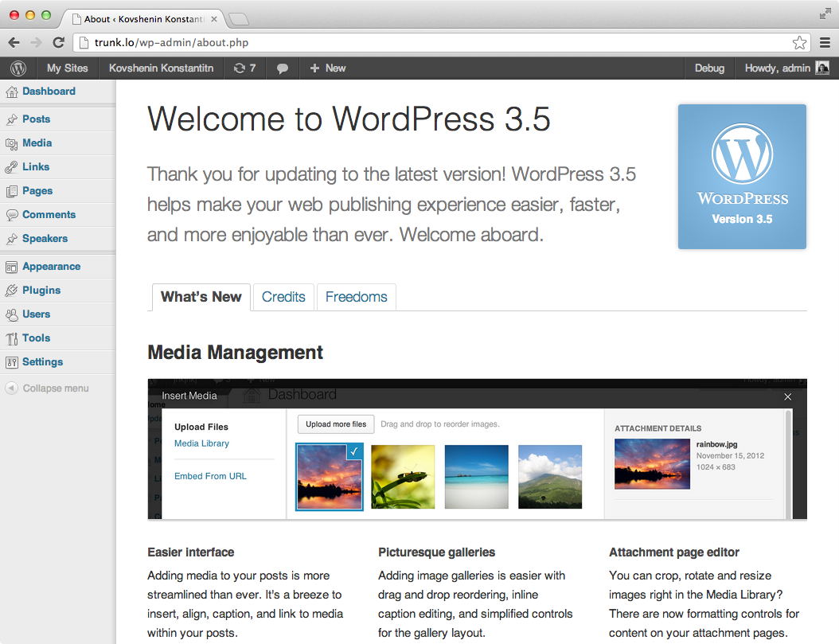This screenshot has width=839, height=644.
Task: Click the Plugins plug icon
Action: click(12, 291)
